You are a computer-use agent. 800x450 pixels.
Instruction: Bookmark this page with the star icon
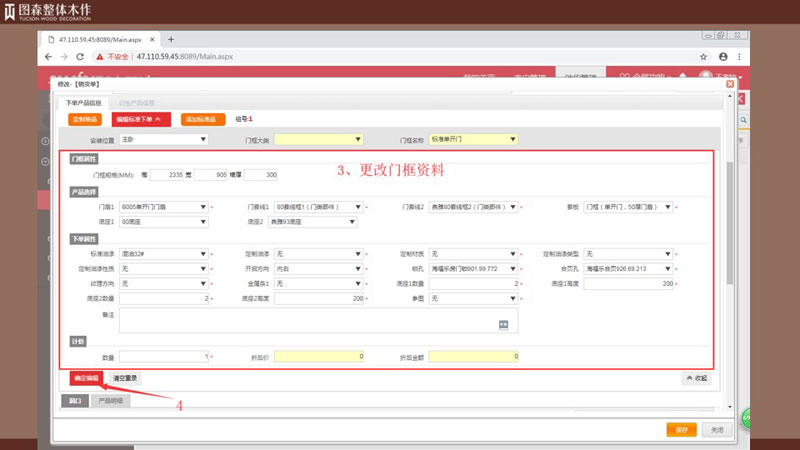tap(704, 57)
